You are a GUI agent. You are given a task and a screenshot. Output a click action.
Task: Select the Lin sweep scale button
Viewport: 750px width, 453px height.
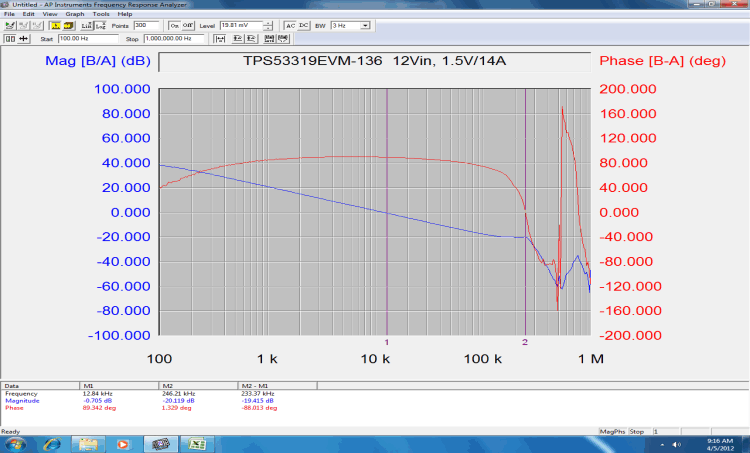click(x=85, y=24)
